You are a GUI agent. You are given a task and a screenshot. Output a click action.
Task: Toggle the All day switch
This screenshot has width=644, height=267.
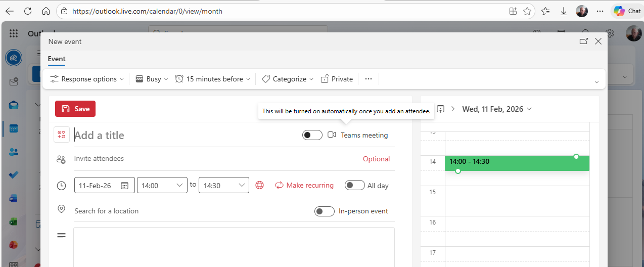coord(355,185)
